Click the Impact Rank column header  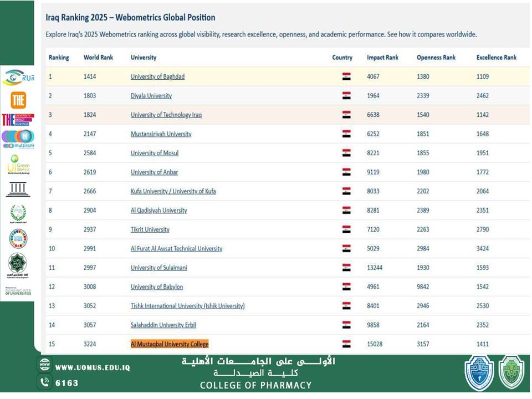[383, 57]
